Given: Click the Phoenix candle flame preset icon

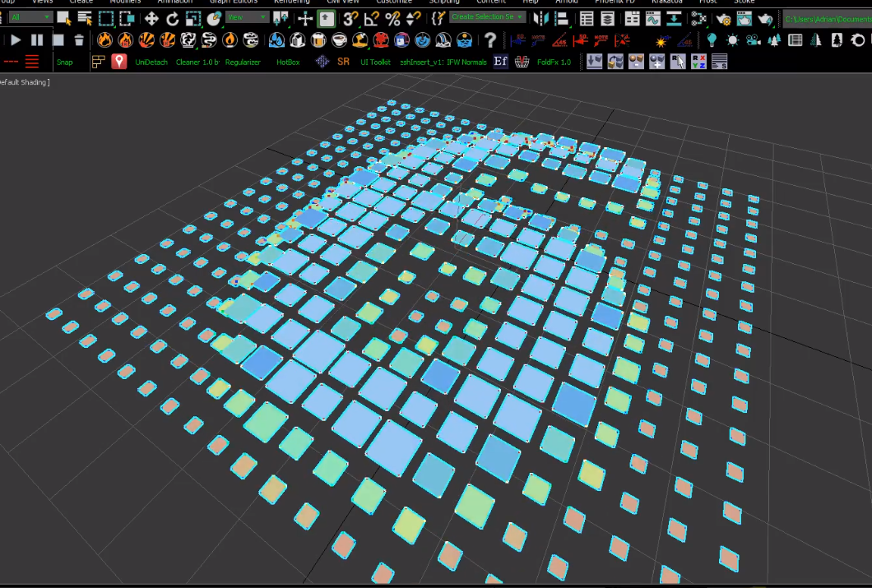Looking at the screenshot, I should pos(230,40).
